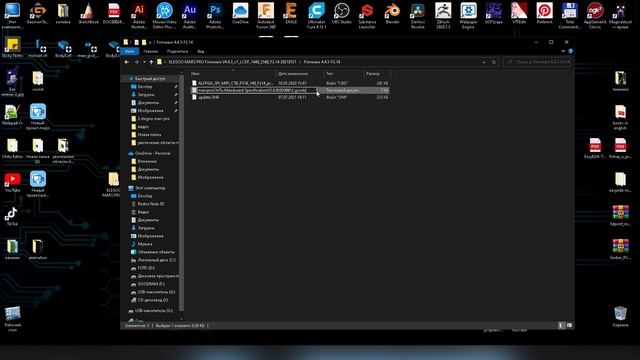Open Новая папка in sidebar
This screenshot has width=640, height=360.
pos(149,135)
